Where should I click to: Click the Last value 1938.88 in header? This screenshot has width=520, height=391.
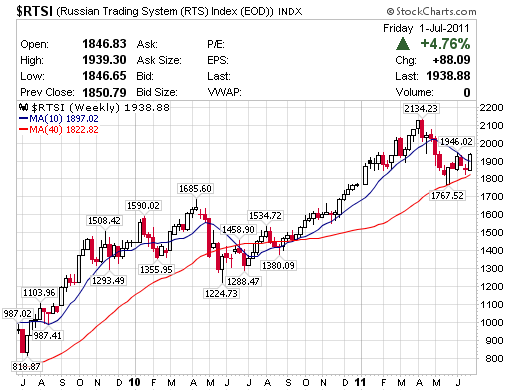point(448,76)
